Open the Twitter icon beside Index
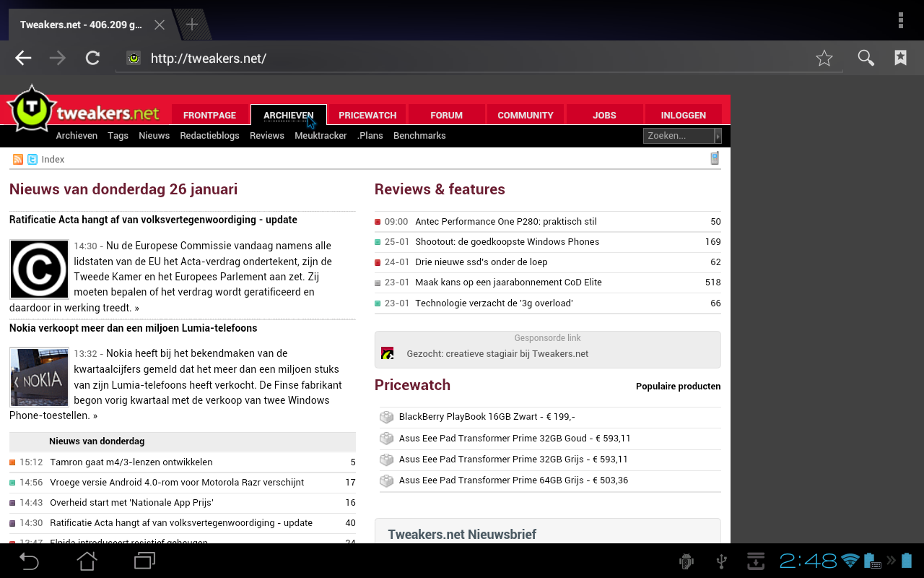 point(32,159)
